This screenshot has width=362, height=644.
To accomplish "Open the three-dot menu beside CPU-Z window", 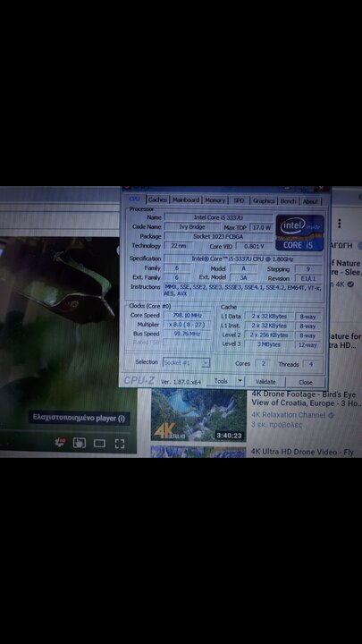I will [x=340, y=224].
